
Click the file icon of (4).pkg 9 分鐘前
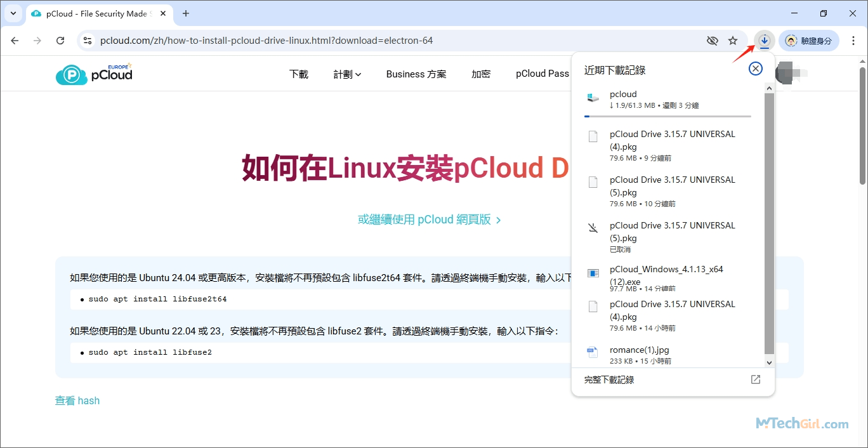(593, 136)
